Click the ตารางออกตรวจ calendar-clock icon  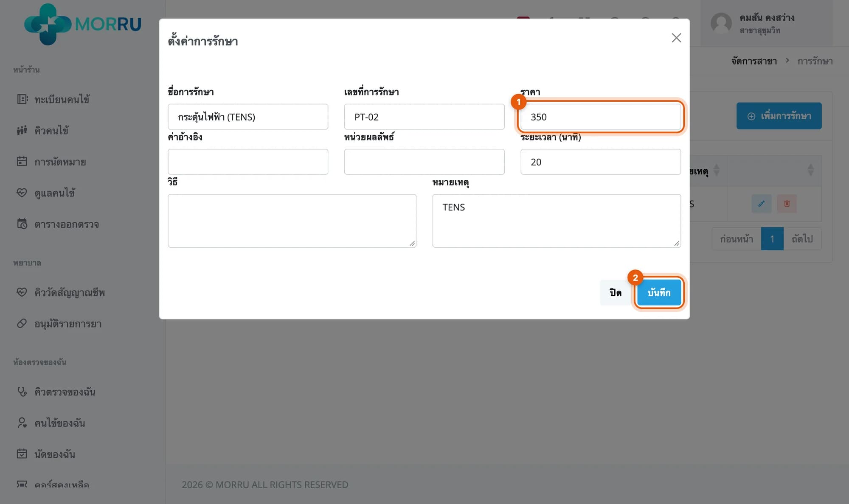[x=22, y=224]
